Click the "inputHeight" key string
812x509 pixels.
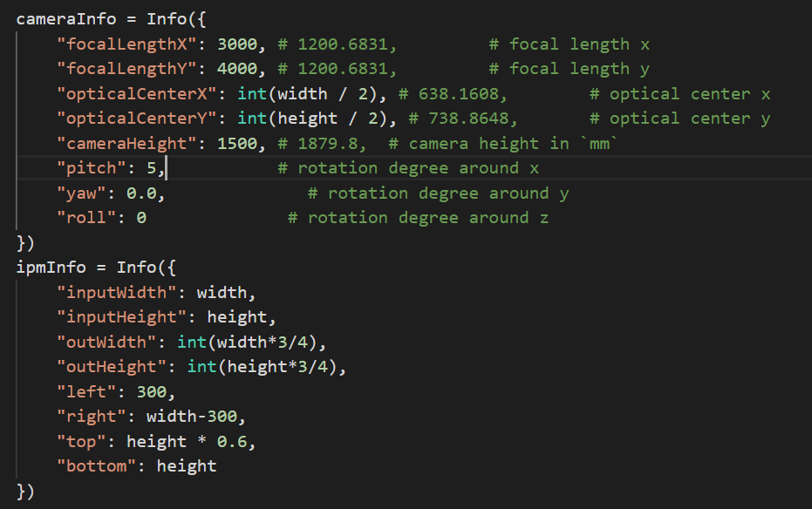point(122,317)
